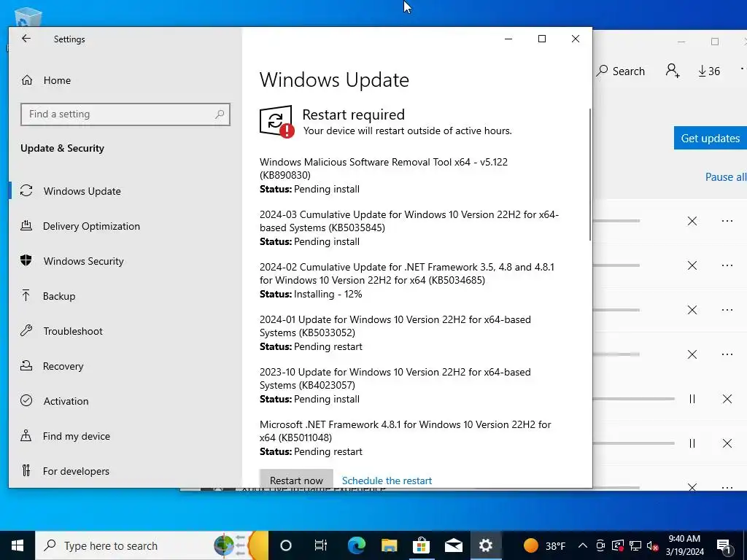Image resolution: width=747 pixels, height=560 pixels.
Task: Click the Backup upload arrow icon
Action: [x=26, y=296]
